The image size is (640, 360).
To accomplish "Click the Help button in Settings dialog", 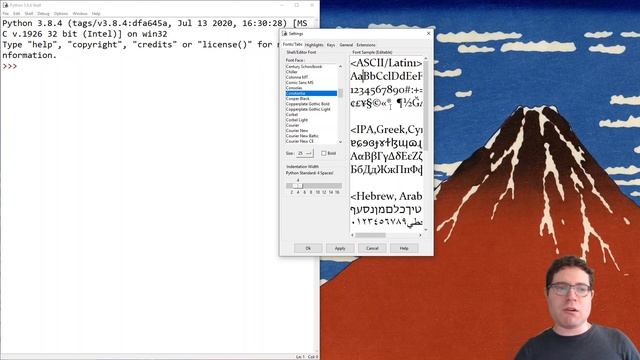I will pyautogui.click(x=404, y=248).
